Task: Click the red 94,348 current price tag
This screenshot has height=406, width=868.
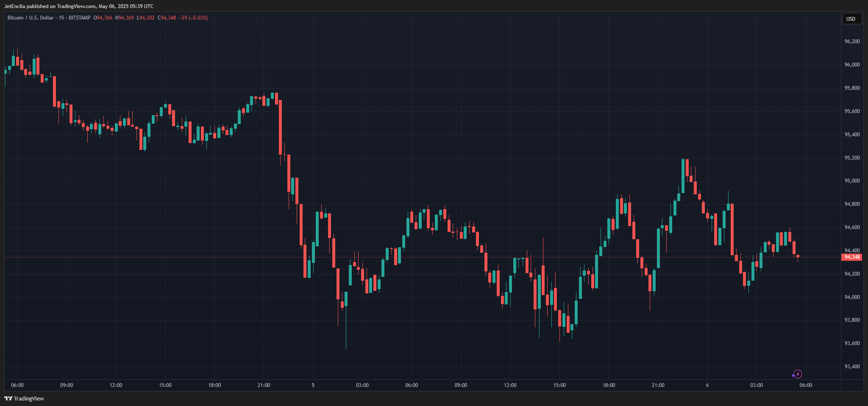Action: pos(851,257)
